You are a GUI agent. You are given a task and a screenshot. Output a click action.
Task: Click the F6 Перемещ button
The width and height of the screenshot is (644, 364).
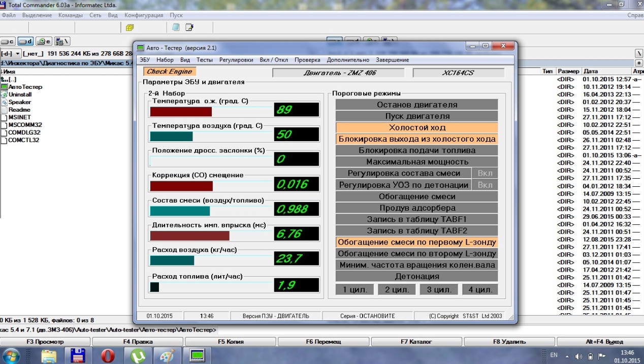(x=324, y=342)
